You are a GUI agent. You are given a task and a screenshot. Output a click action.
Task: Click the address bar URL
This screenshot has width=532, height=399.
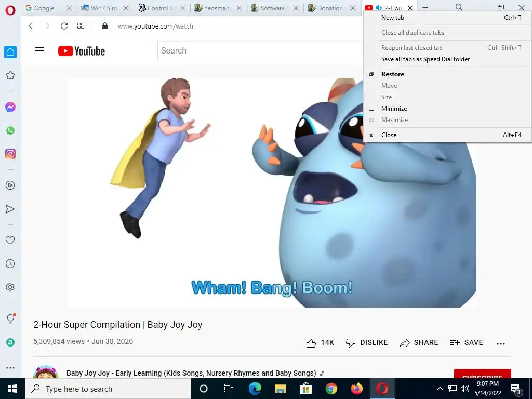tap(155, 26)
